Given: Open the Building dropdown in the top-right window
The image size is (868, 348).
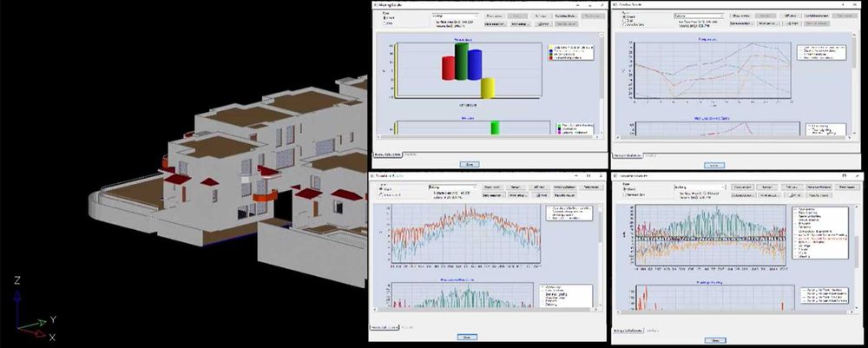Looking at the screenshot, I should click(x=699, y=16).
